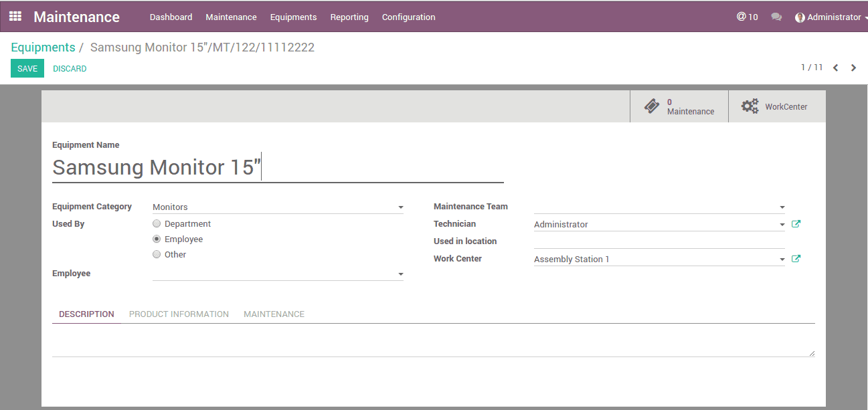Open the conversations chat bubble icon

click(x=776, y=17)
